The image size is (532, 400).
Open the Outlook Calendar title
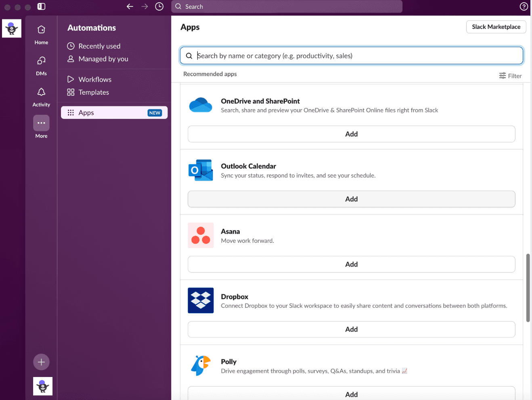click(x=248, y=166)
